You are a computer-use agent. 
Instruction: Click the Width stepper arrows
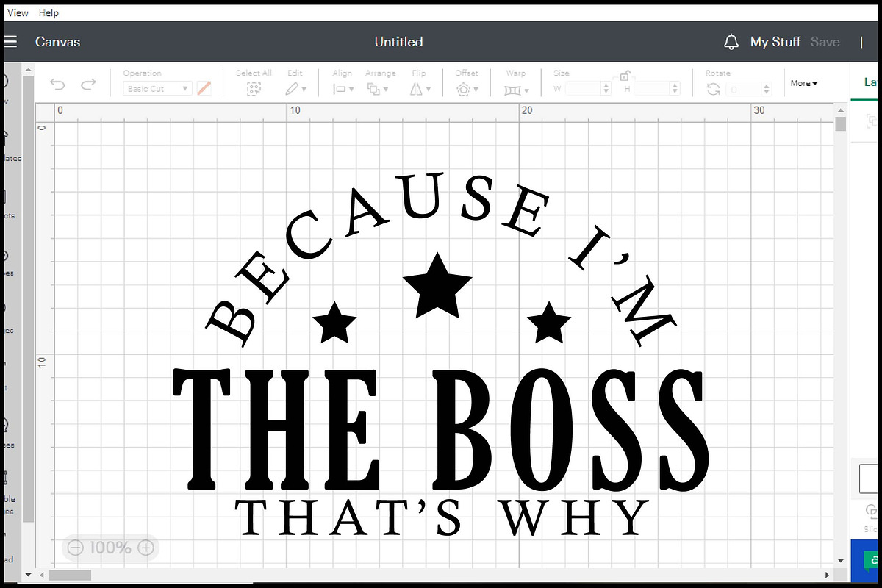(x=606, y=89)
